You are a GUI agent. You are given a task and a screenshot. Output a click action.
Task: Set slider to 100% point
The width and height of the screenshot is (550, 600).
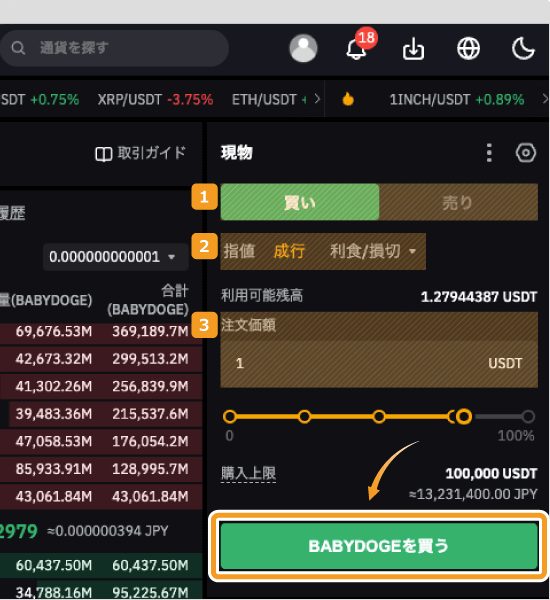(x=528, y=416)
